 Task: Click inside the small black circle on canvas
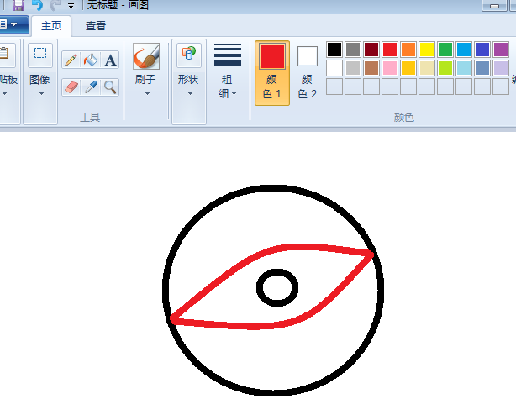tap(276, 287)
